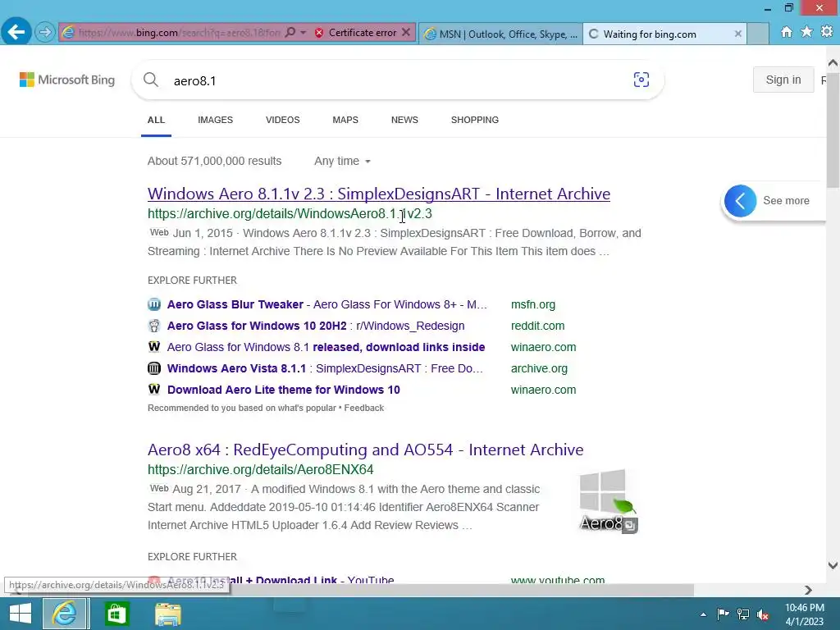The image size is (840, 630).
Task: Open a new blank tab
Action: (x=757, y=34)
